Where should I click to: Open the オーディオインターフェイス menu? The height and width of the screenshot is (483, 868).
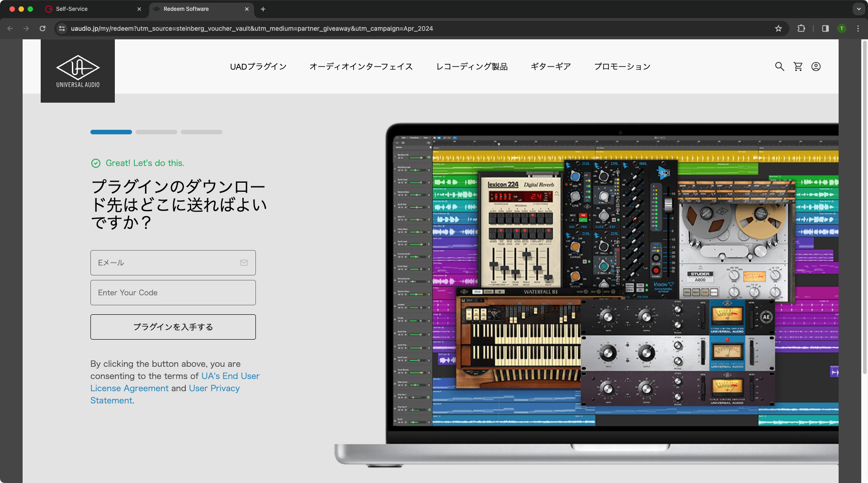coord(361,66)
